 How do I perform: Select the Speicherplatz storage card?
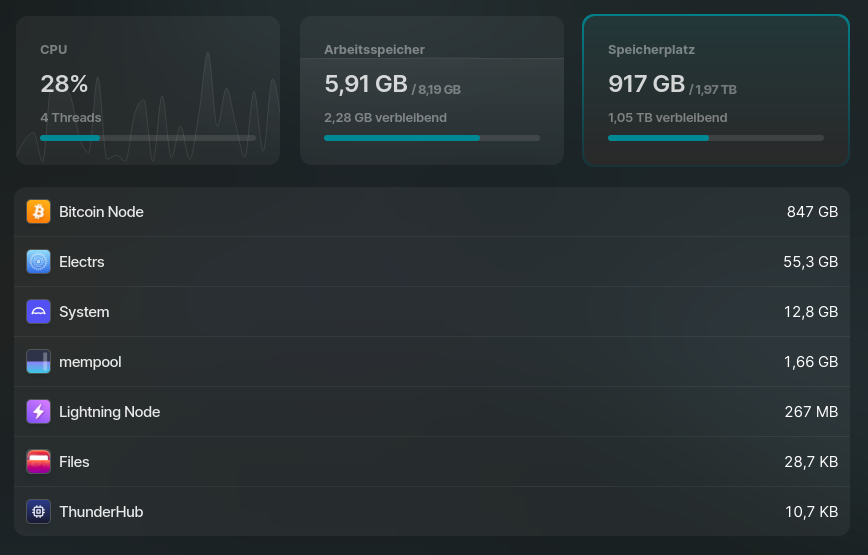715,90
